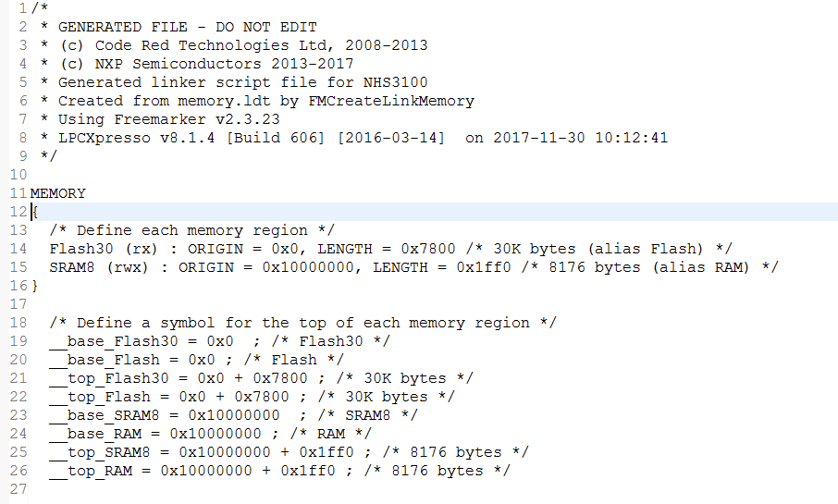Click the __top_SRAM8 symbol on line 25

pyautogui.click(x=100, y=452)
